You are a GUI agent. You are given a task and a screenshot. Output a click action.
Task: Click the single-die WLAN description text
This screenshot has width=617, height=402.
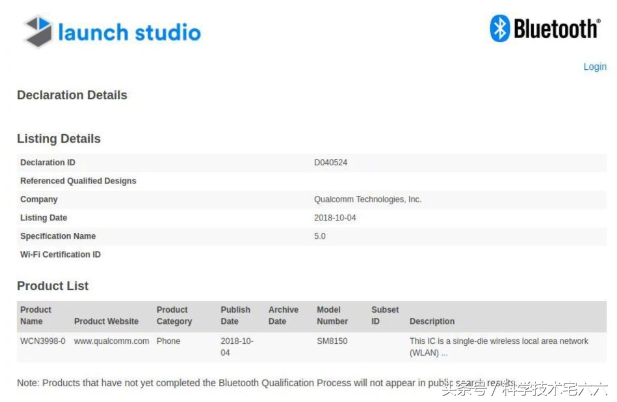pyautogui.click(x=499, y=347)
